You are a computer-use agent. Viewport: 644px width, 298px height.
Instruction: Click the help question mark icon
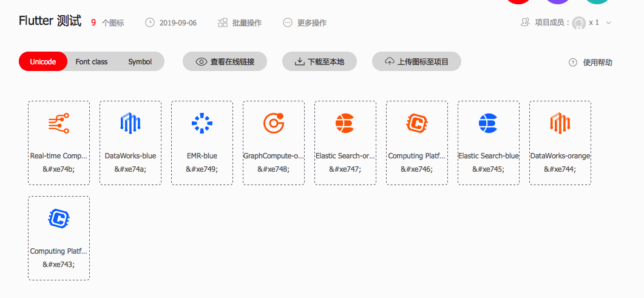(x=573, y=63)
